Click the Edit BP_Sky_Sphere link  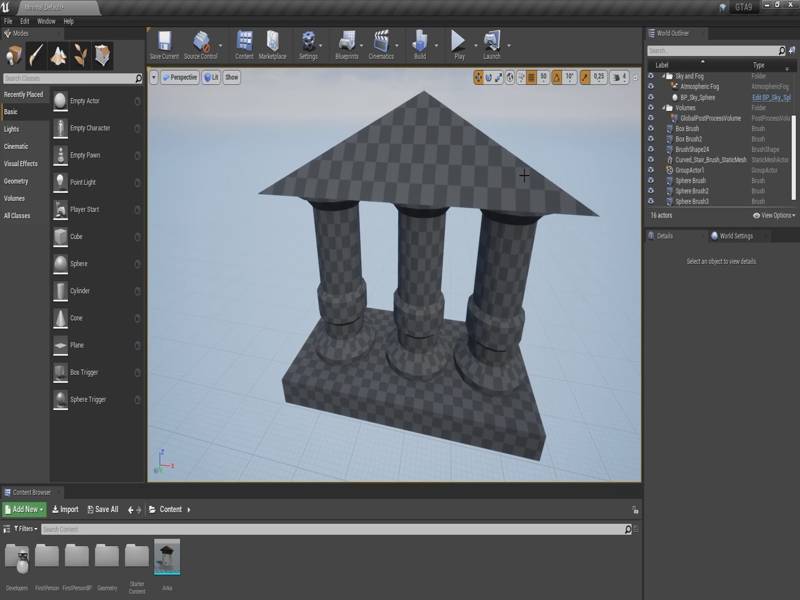coord(771,97)
